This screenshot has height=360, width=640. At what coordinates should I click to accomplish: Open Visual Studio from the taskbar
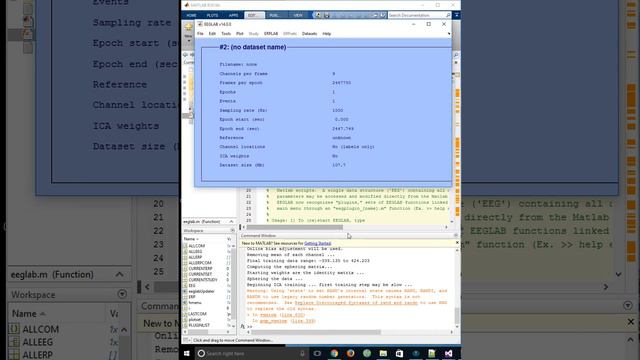[448, 353]
